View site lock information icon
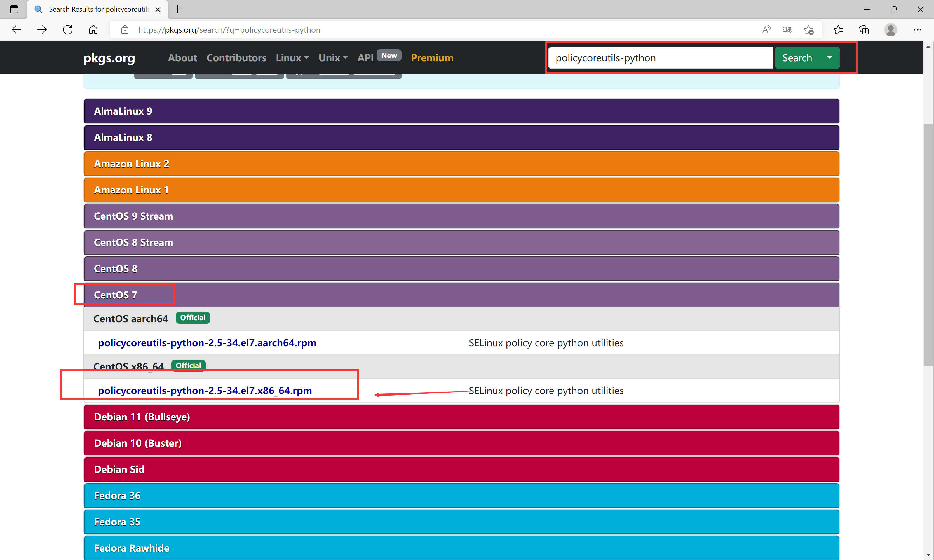 [125, 30]
